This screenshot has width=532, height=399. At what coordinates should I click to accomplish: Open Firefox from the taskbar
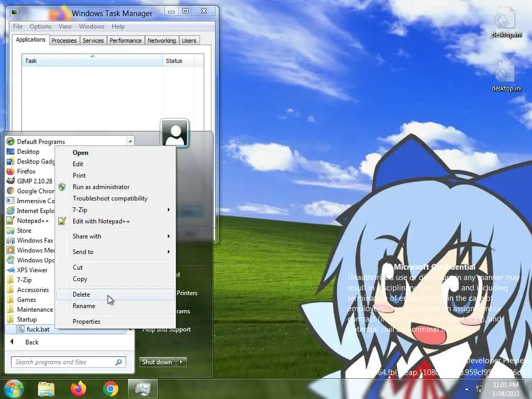tap(78, 389)
